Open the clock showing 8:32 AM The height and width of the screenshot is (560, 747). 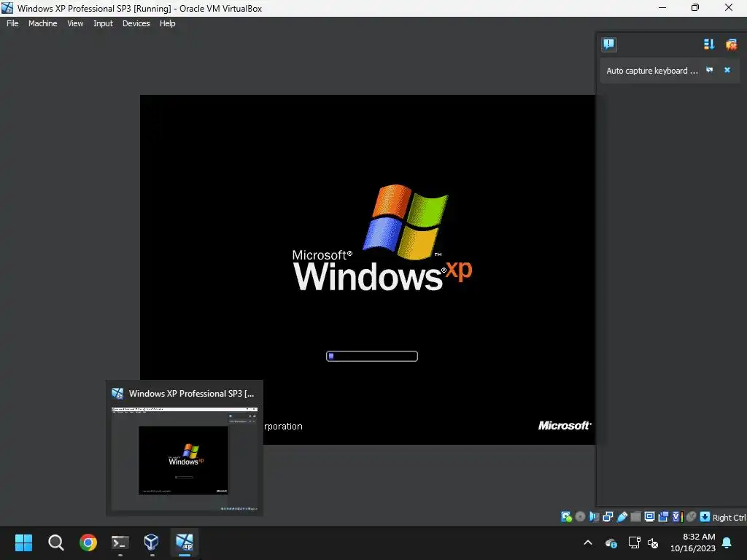tap(693, 542)
